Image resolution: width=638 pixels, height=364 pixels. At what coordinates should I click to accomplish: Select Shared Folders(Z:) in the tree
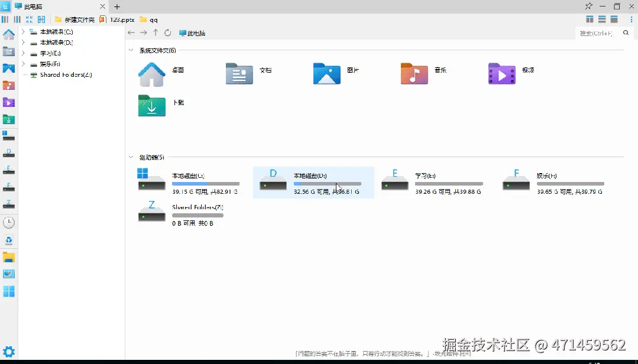[66, 75]
